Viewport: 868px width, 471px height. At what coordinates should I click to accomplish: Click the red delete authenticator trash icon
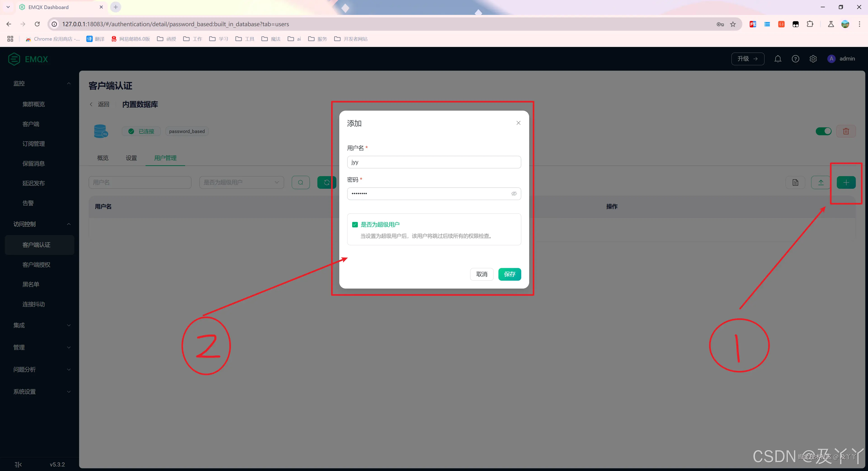point(846,131)
